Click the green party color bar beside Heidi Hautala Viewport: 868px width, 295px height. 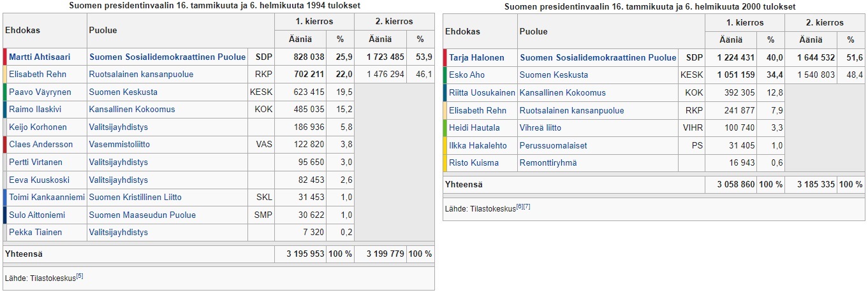click(x=445, y=128)
